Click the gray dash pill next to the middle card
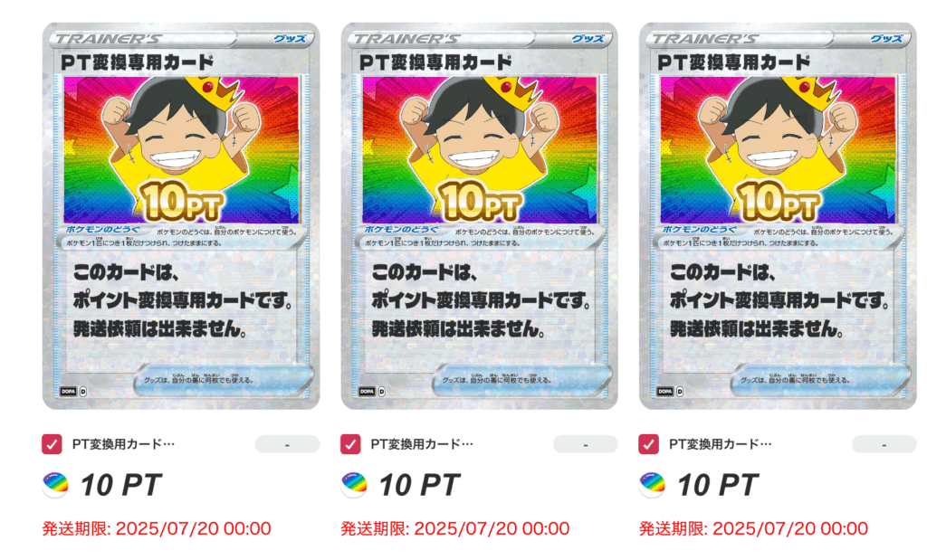Screen dimensions: 927x560 pyautogui.click(x=586, y=444)
